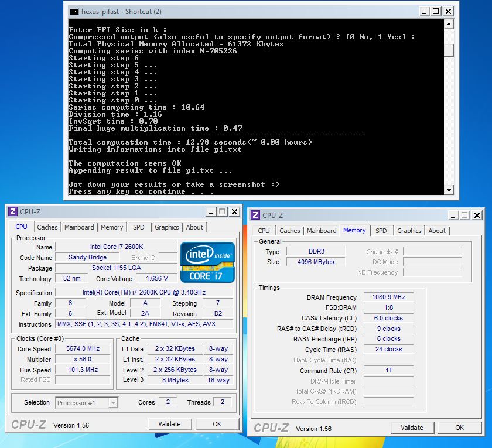This screenshot has width=492, height=448.
Task: Open the Processor #1 selection dropdown
Action: click(112, 402)
